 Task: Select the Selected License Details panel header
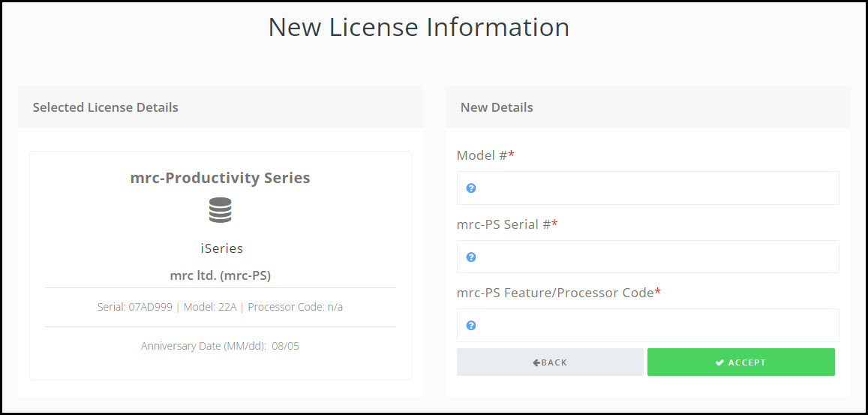[x=221, y=107]
